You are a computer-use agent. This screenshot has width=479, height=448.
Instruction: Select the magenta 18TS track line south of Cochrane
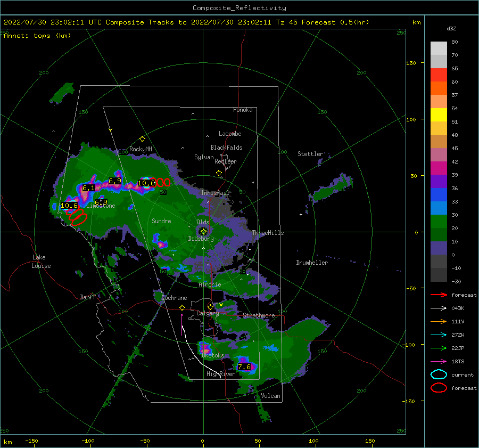tap(182, 324)
